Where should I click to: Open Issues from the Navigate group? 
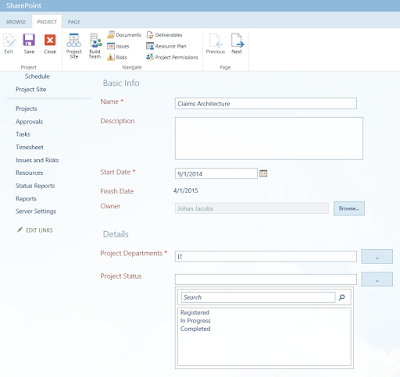[118, 46]
